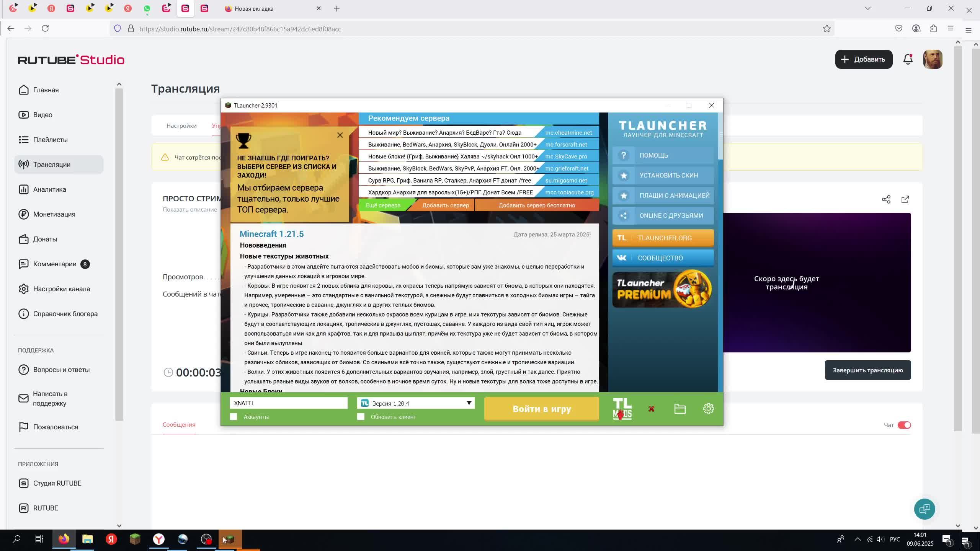Open browser extensions icon
980x551 pixels.
coord(933,29)
